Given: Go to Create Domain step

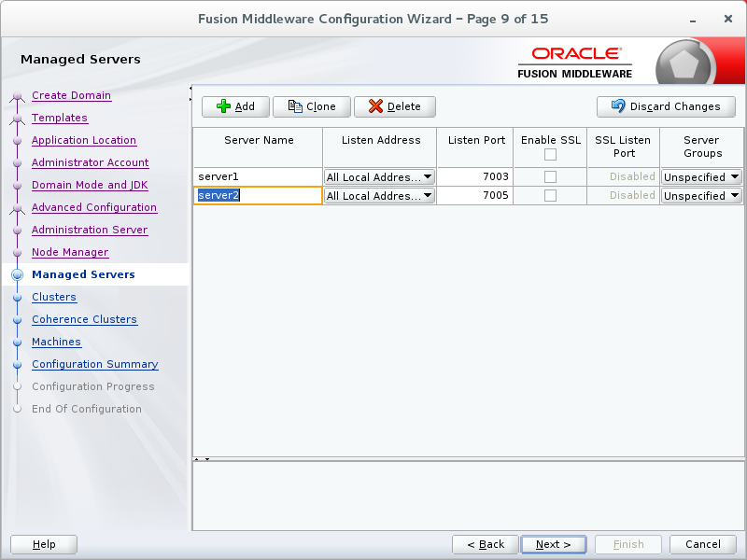Looking at the screenshot, I should coord(72,95).
